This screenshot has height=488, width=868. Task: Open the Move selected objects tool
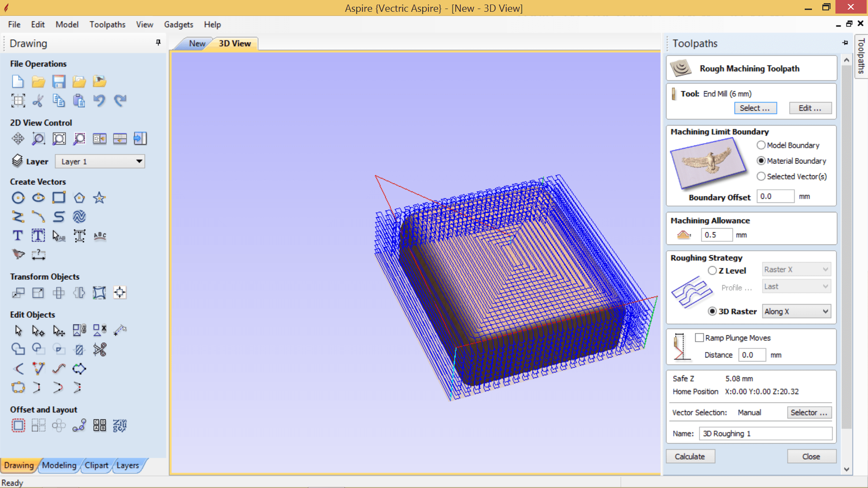18,293
